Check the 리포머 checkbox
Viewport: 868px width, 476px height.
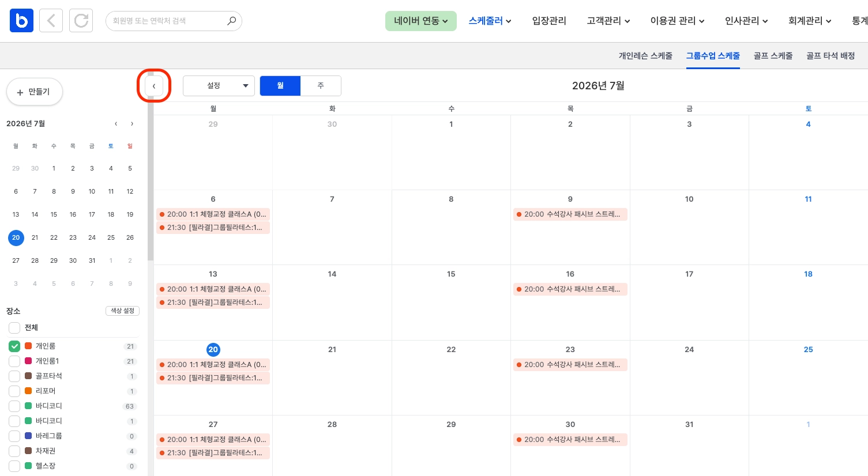[14, 391]
